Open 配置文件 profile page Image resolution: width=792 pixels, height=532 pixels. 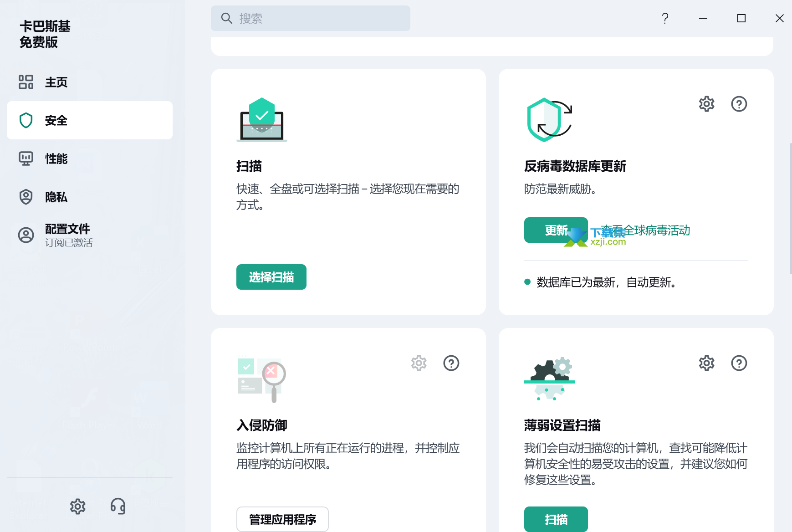[x=90, y=235]
